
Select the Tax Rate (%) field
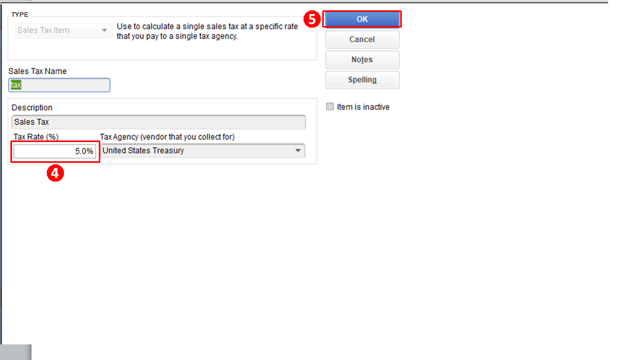[55, 151]
